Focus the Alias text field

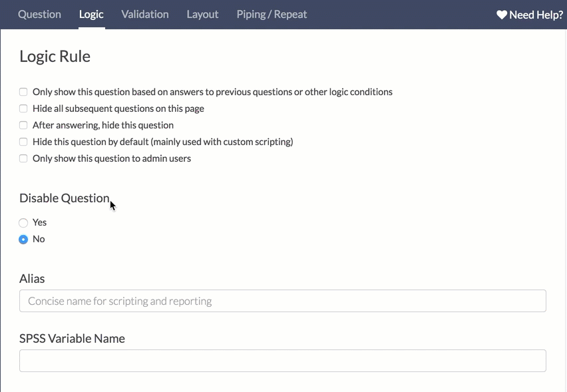pos(283,301)
